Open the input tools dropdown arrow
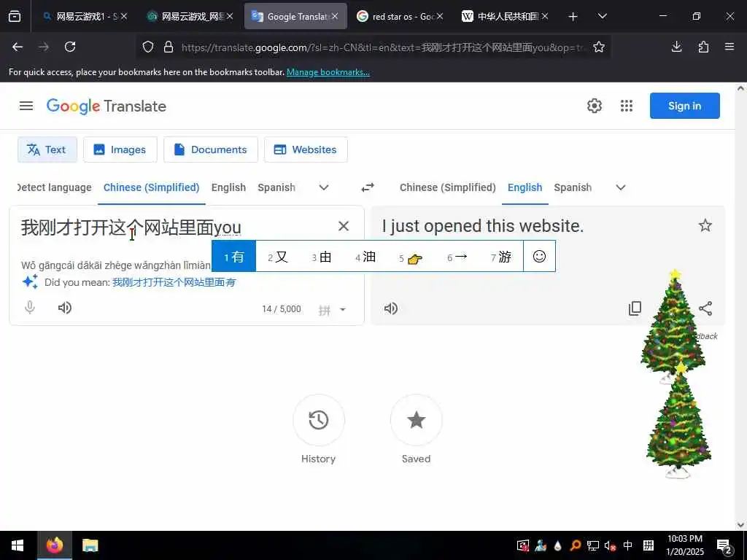The image size is (747, 560). coord(343,309)
